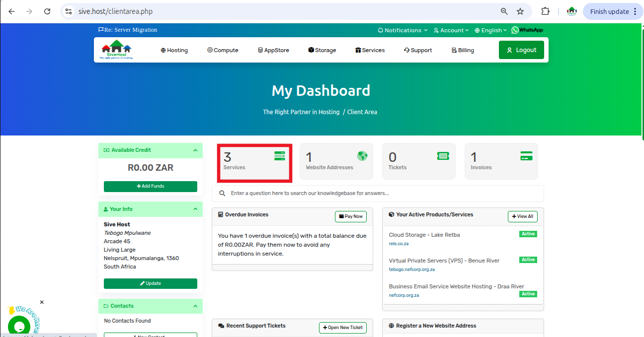Click the SiveHost logo in the navbar

[117, 50]
